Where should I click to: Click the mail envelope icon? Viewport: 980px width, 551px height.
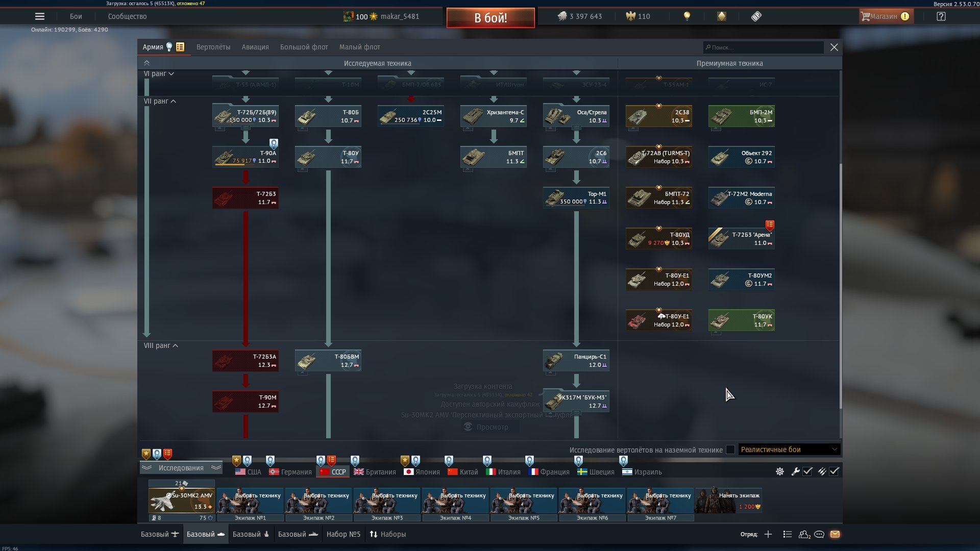835,534
